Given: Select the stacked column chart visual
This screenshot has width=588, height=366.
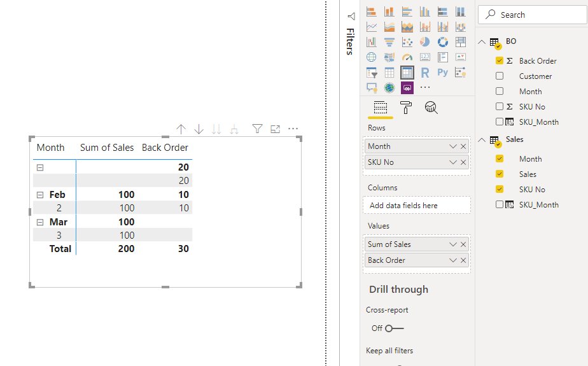Looking at the screenshot, I should (389, 11).
